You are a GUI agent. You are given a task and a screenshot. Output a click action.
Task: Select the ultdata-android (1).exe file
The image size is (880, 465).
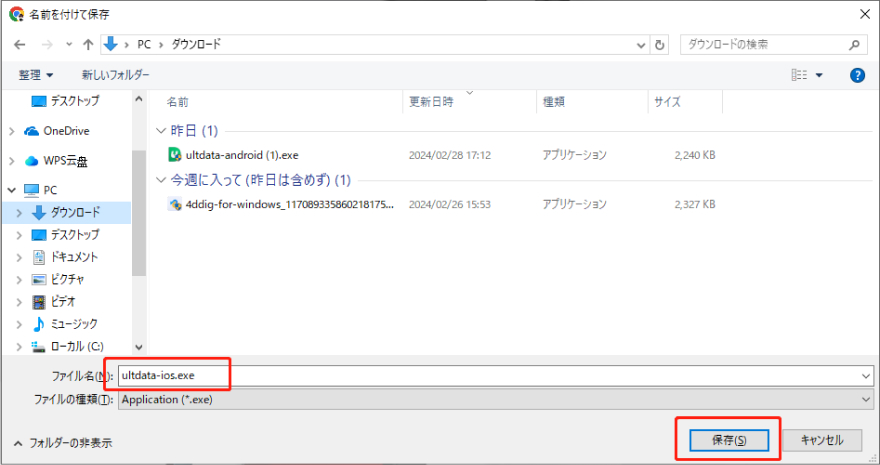242,155
